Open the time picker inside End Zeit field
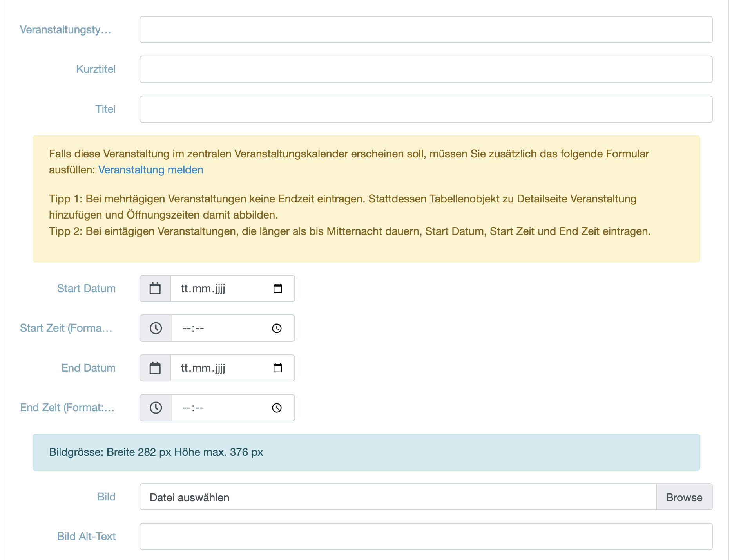Image resolution: width=732 pixels, height=560 pixels. pos(277,408)
